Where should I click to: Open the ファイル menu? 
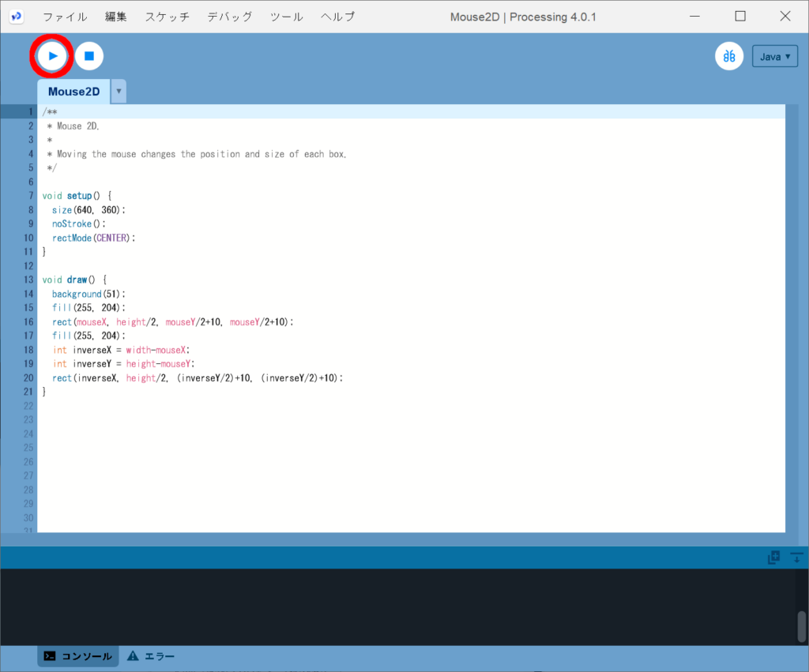(65, 17)
